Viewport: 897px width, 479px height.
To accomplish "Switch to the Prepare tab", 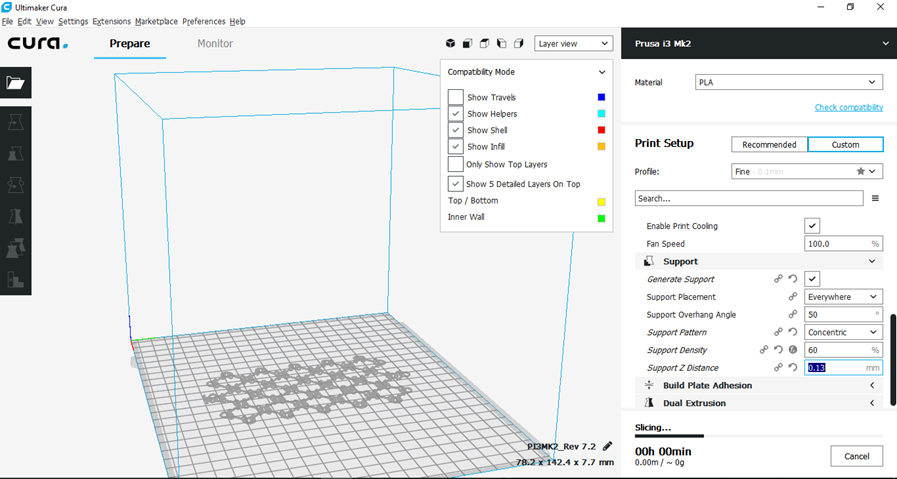I will coord(130,43).
